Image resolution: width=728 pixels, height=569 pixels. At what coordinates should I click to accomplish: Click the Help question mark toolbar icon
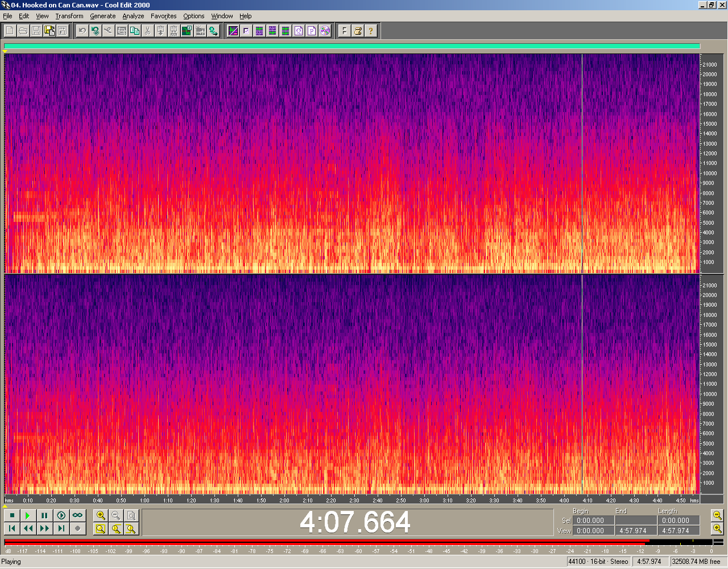(371, 31)
